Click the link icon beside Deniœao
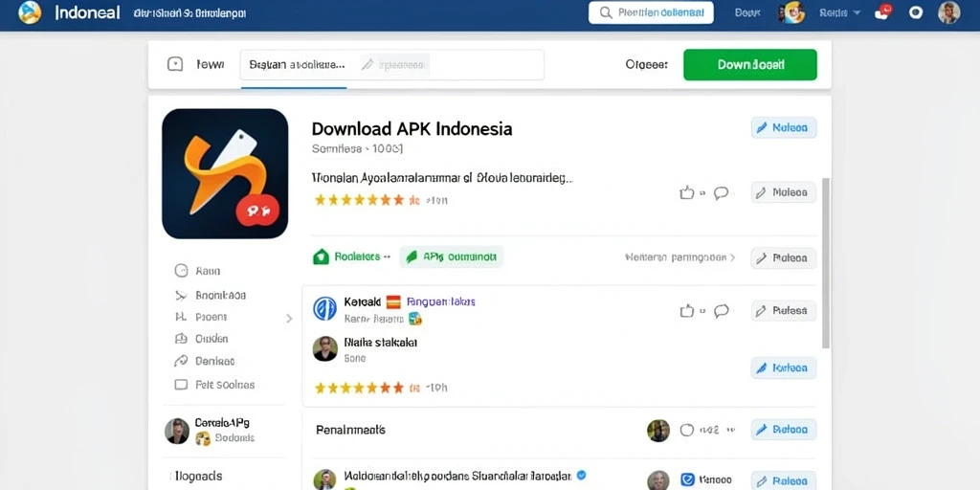 181,361
